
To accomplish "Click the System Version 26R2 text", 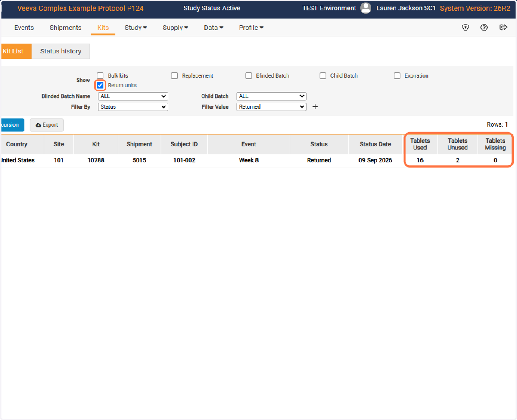I will (x=475, y=9).
